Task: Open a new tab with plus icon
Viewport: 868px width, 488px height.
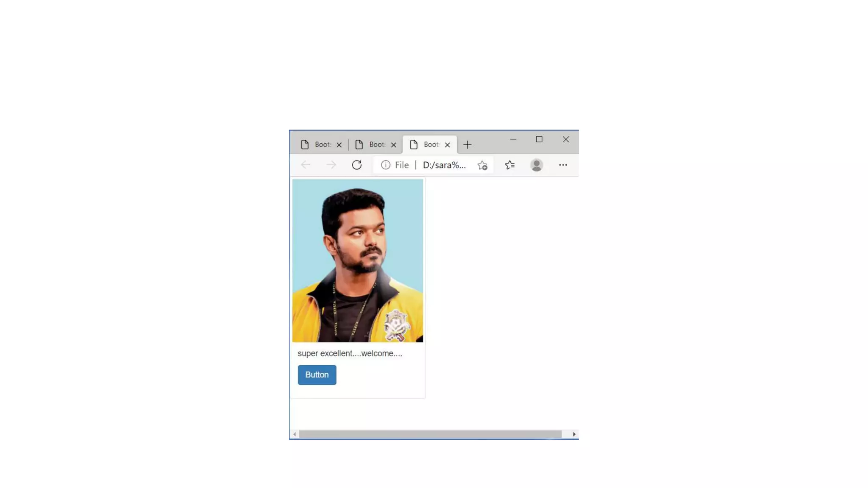Action: pyautogui.click(x=467, y=145)
